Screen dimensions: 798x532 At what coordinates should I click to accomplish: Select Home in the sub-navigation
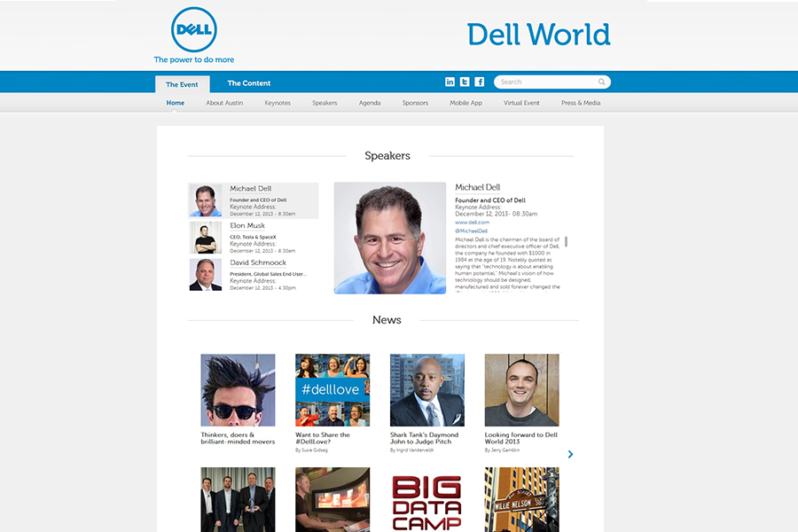pyautogui.click(x=175, y=103)
